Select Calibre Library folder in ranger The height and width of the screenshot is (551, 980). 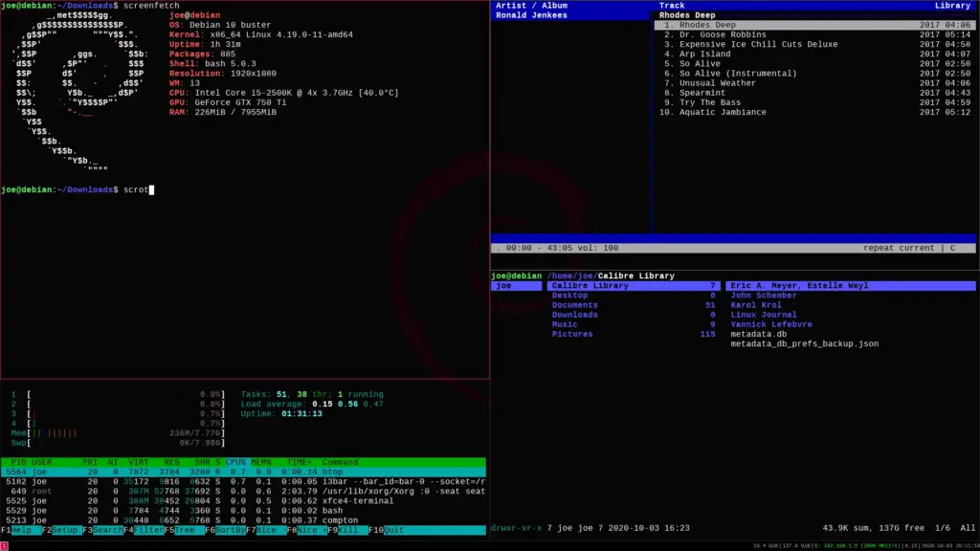tap(634, 286)
